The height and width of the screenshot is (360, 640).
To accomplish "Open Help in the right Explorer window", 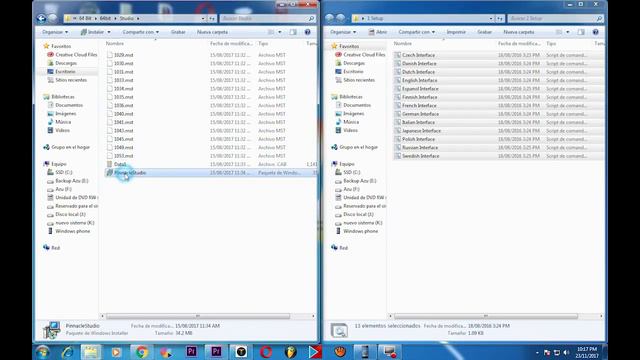I will (596, 32).
